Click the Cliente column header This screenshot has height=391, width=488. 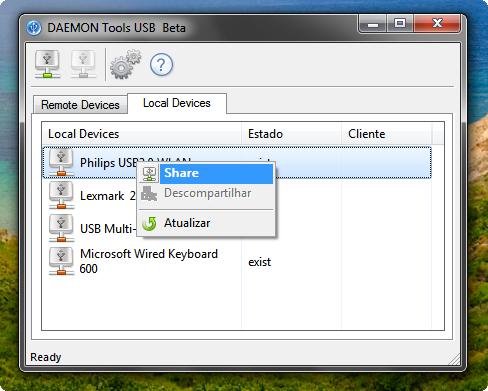[x=387, y=134]
